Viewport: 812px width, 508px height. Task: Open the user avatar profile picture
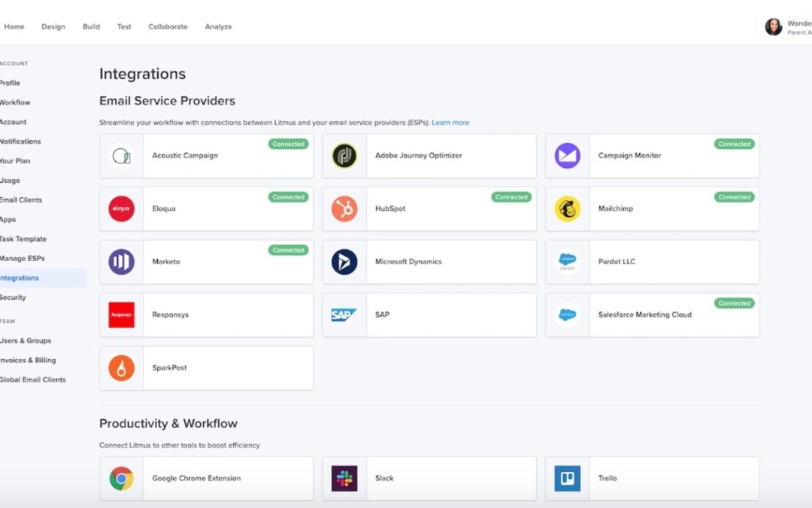773,27
